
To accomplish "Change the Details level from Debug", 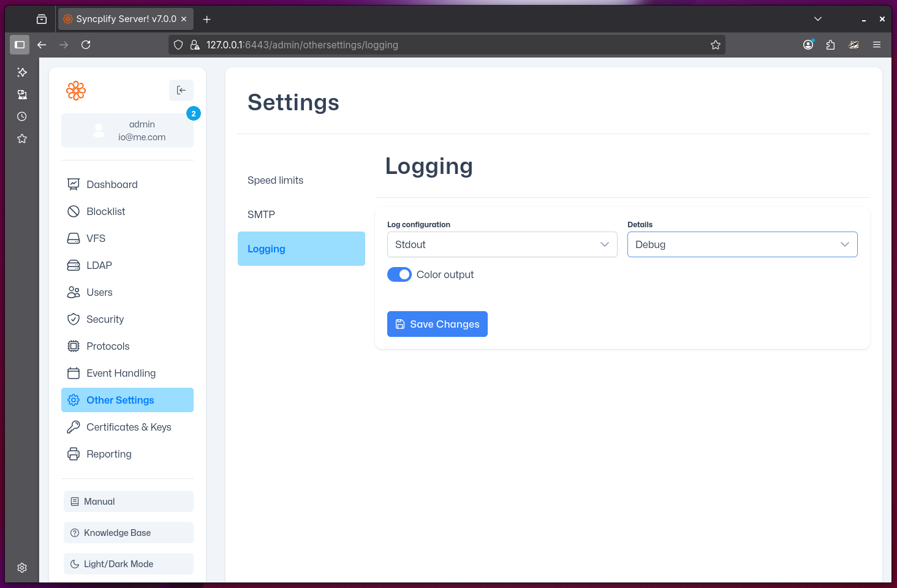I will [x=742, y=244].
